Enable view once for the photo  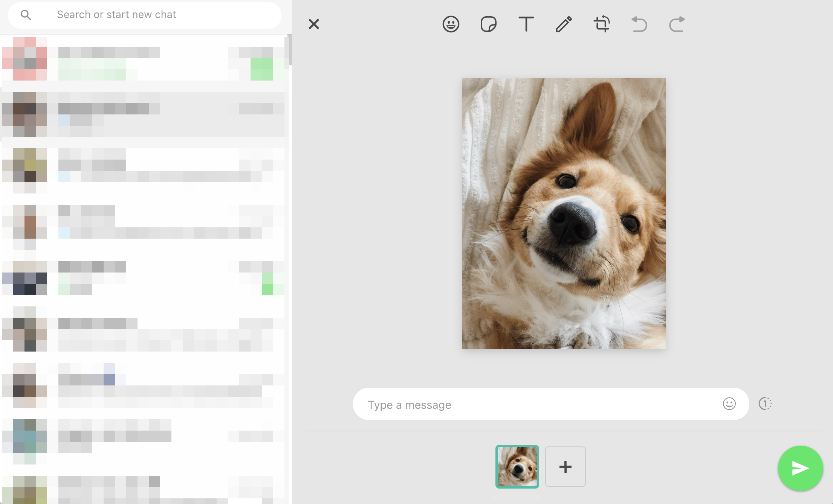pyautogui.click(x=765, y=404)
